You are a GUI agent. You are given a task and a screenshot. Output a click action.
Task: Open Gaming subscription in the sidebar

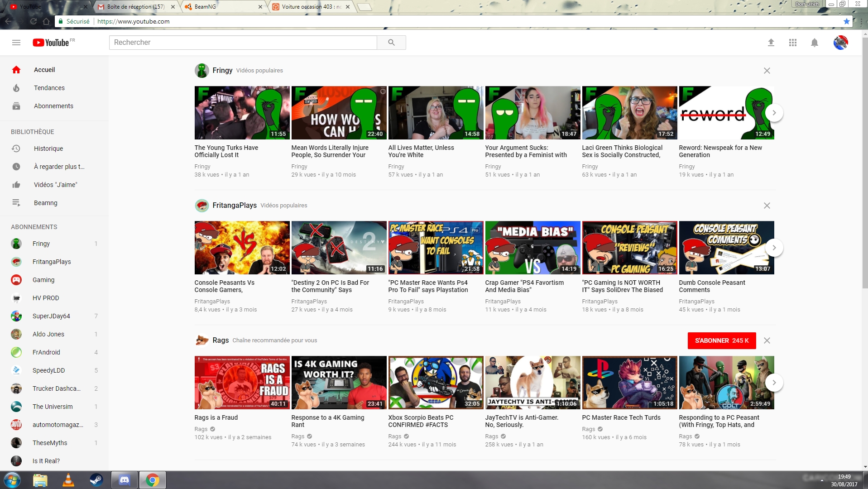tap(54, 280)
